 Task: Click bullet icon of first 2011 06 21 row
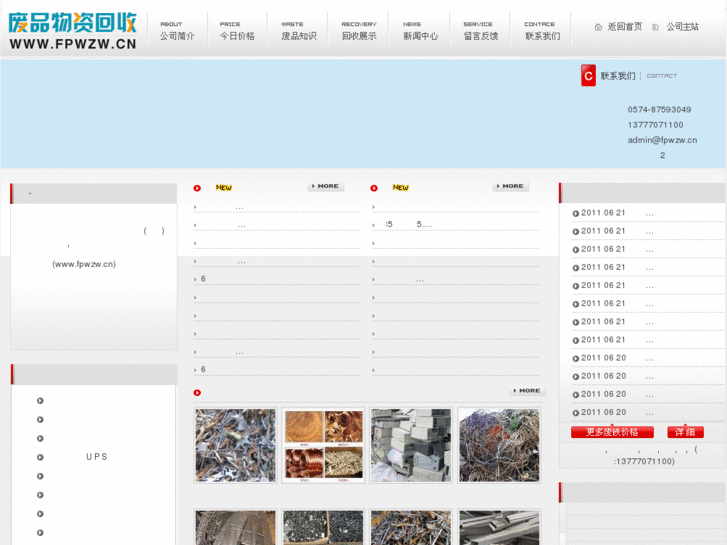(575, 213)
